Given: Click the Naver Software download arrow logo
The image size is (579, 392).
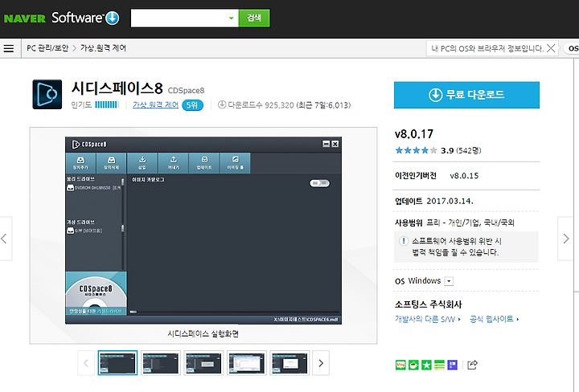Looking at the screenshot, I should [x=113, y=18].
